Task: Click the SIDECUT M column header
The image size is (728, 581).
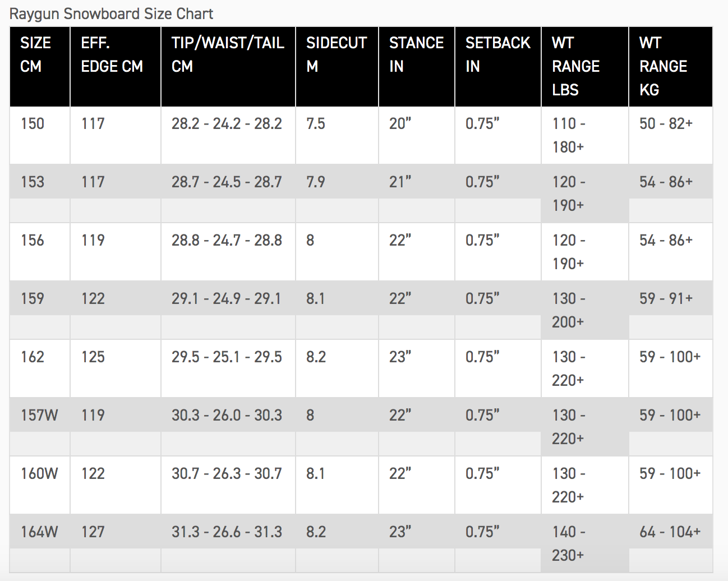Action: [336, 54]
